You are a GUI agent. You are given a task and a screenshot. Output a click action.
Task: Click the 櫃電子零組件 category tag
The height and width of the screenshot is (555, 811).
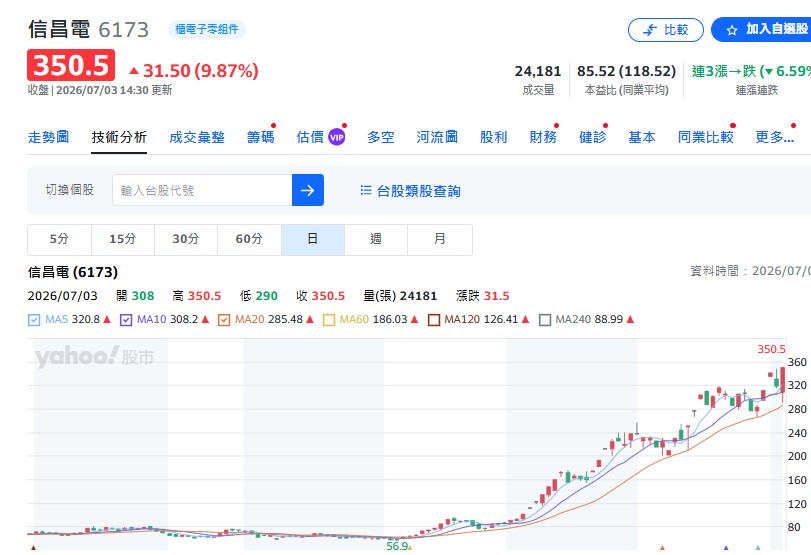coord(206,29)
